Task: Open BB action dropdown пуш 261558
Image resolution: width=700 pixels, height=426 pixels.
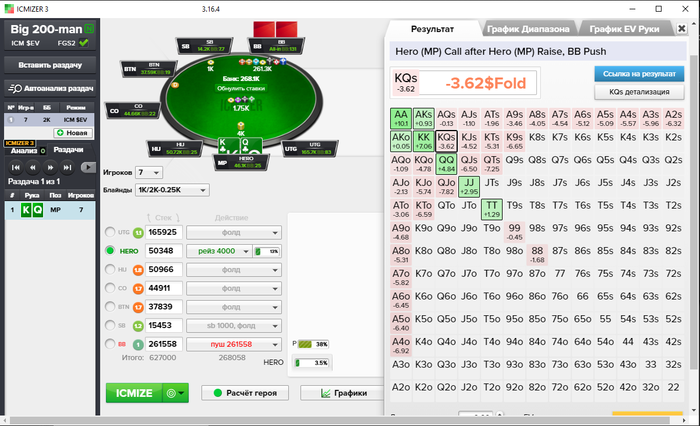Action: click(x=234, y=344)
